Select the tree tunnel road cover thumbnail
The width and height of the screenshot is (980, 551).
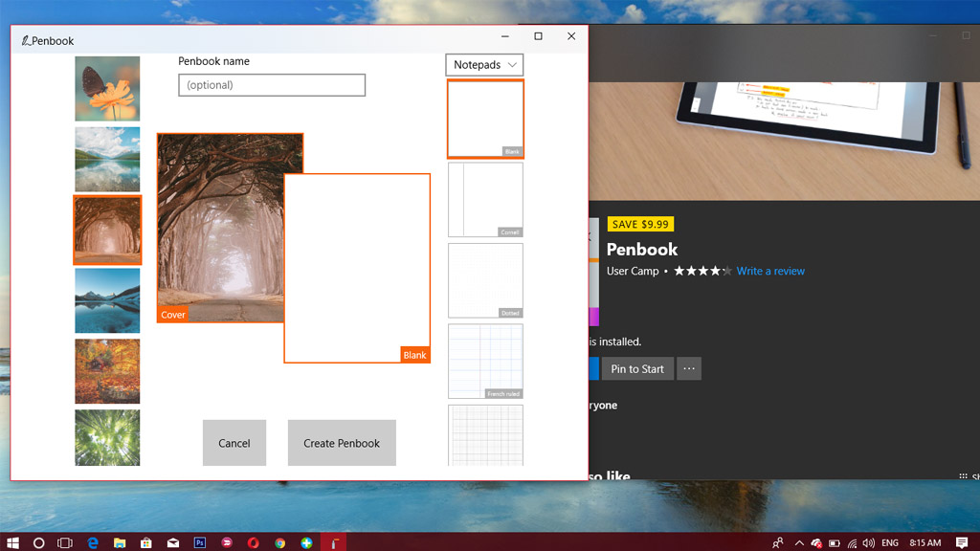[x=107, y=230]
